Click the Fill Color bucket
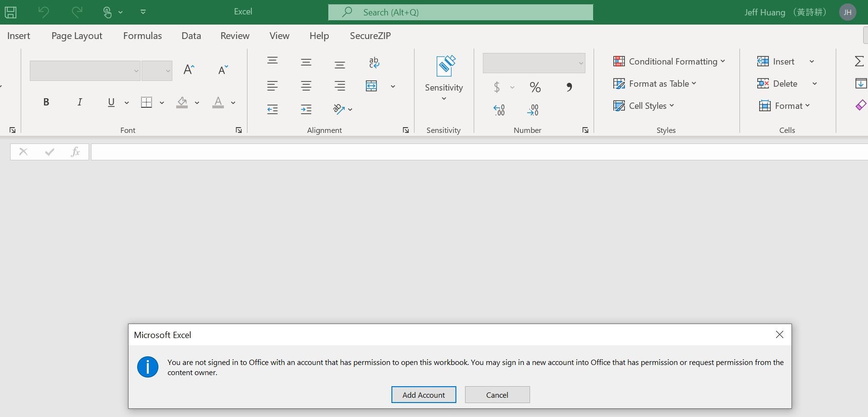Image resolution: width=868 pixels, height=417 pixels. point(182,102)
